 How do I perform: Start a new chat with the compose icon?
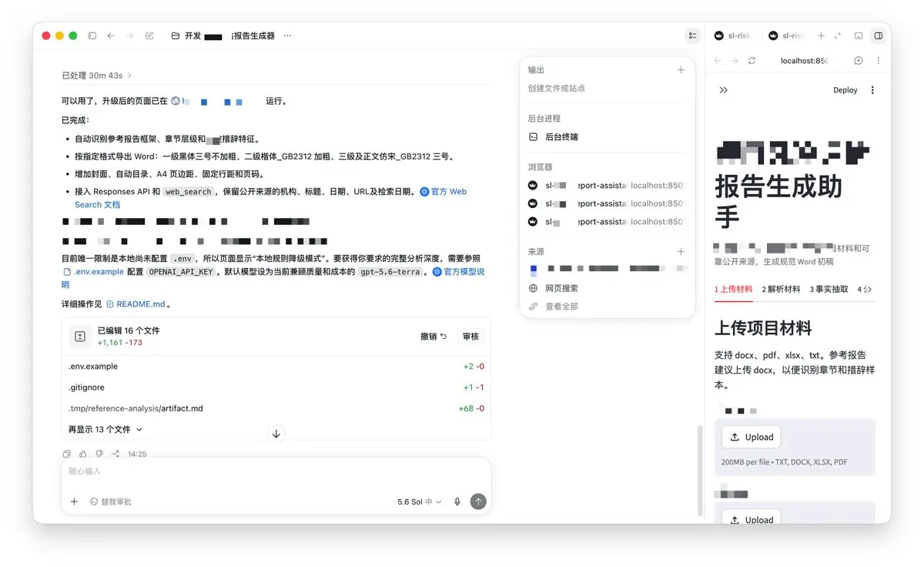pos(150,35)
